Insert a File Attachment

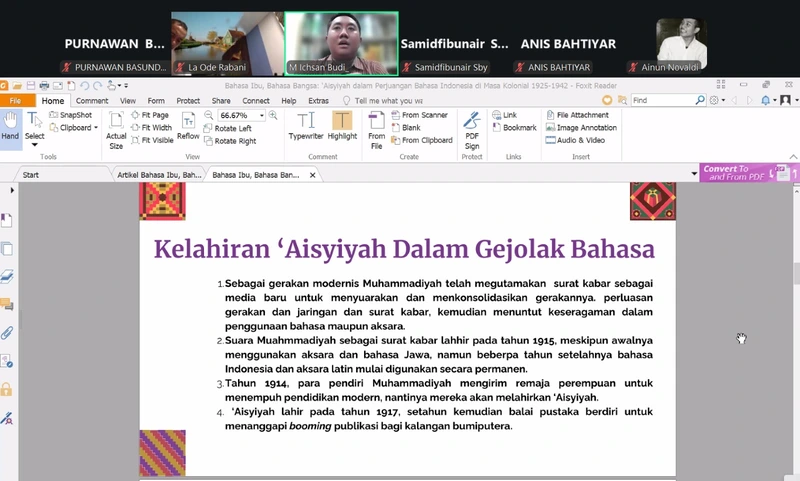coord(577,115)
